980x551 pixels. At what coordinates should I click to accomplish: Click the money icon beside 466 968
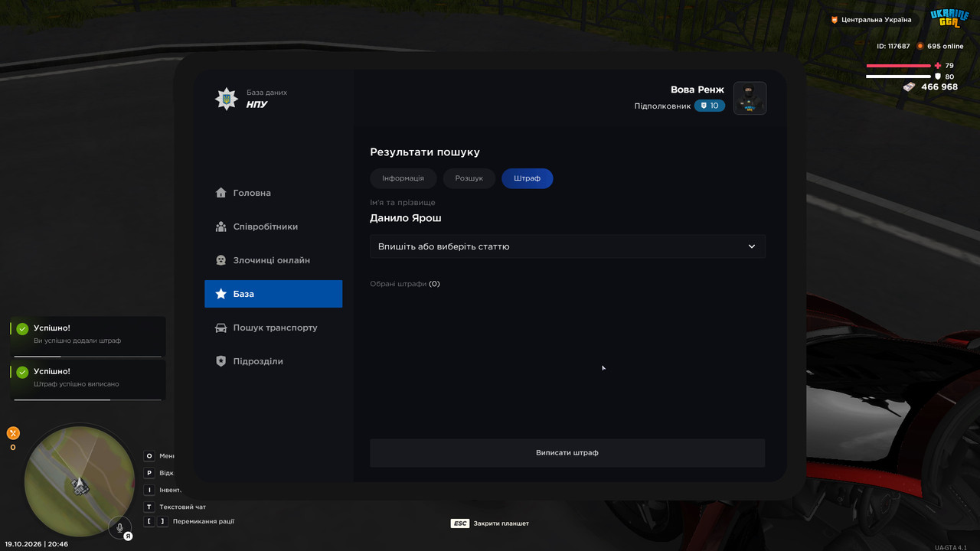(x=909, y=87)
